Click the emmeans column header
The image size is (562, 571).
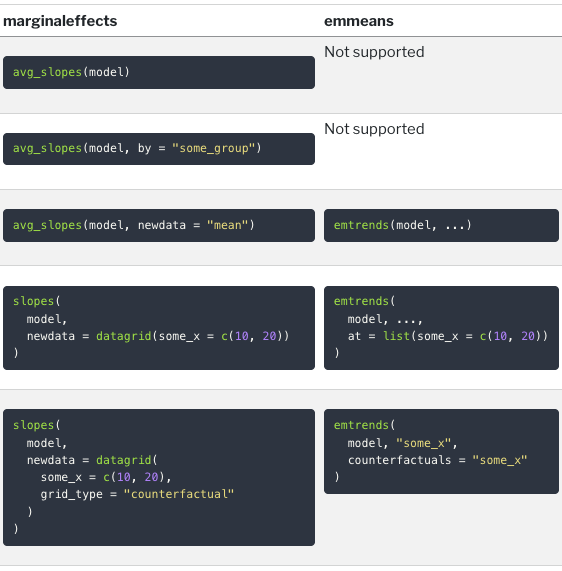coord(359,21)
